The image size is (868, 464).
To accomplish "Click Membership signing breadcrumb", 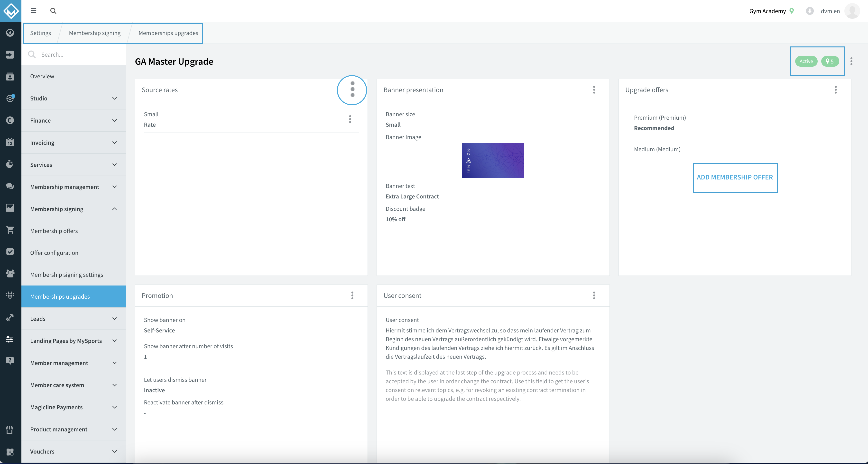I will pos(95,33).
